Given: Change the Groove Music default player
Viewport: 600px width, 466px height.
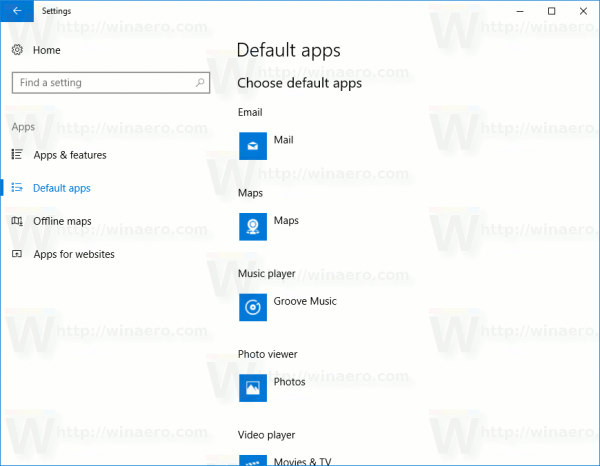Looking at the screenshot, I should pos(304,301).
